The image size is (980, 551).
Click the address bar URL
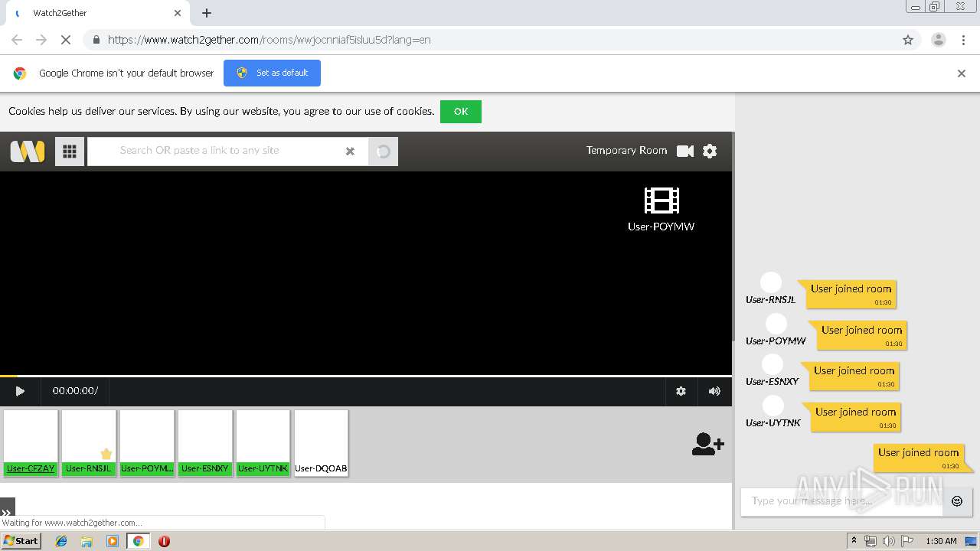coord(269,40)
